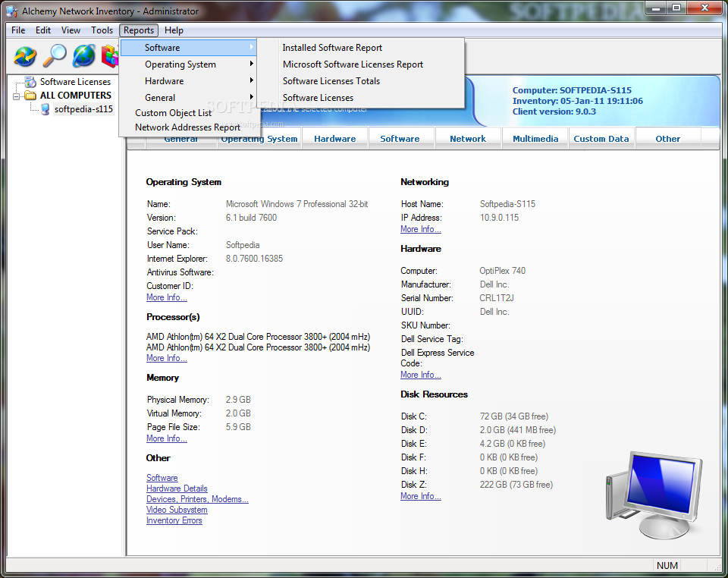Select ALL COMPUTERS tree node
This screenshot has width=728, height=578.
[x=76, y=96]
